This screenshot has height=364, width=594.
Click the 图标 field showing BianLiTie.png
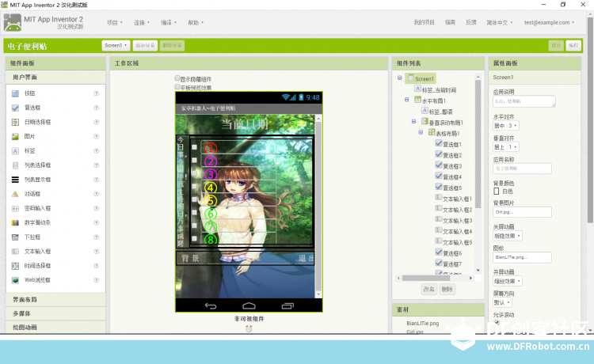point(522,257)
